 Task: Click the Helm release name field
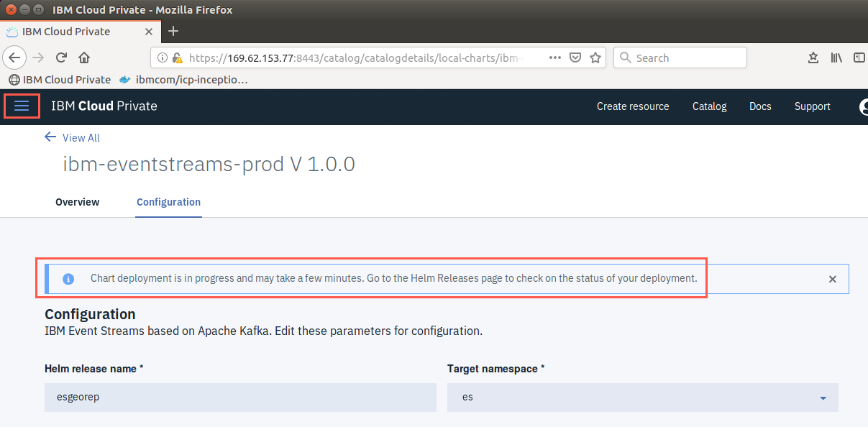pos(240,398)
